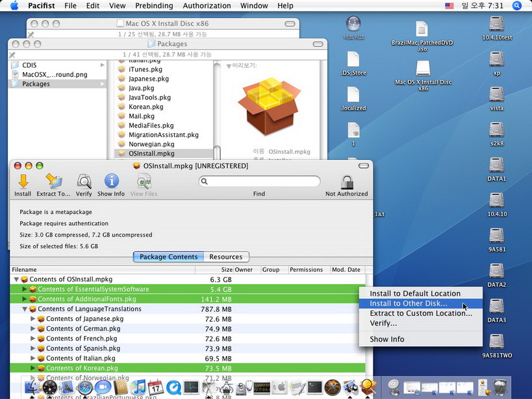The image size is (532, 399).
Task: Expand Contents of EssentialSystemSoftware row
Action: tap(25, 289)
